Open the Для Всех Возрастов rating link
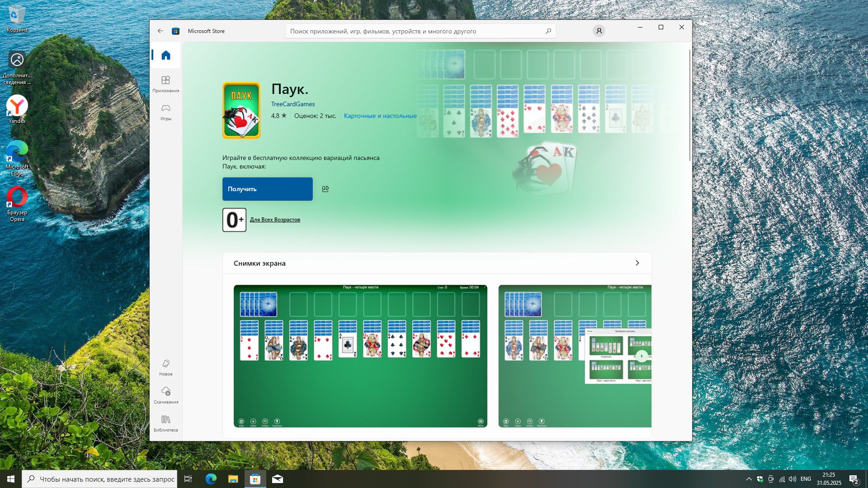Viewport: 868px width, 488px height. [275, 220]
